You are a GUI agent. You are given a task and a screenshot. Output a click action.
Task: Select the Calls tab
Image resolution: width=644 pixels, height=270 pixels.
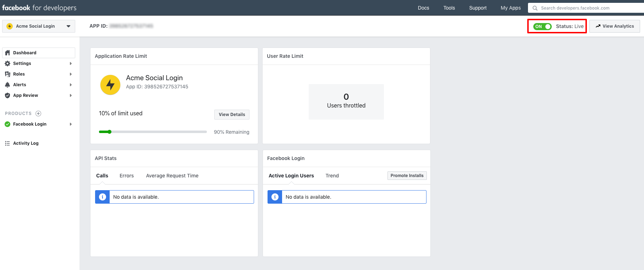click(x=102, y=176)
